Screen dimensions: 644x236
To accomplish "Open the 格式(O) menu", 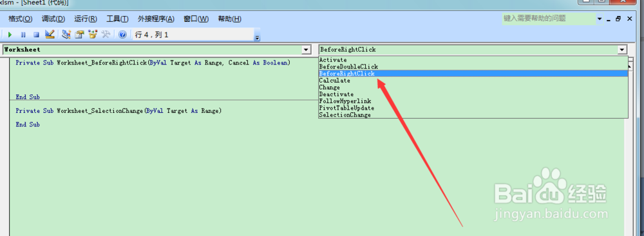I will tap(21, 19).
